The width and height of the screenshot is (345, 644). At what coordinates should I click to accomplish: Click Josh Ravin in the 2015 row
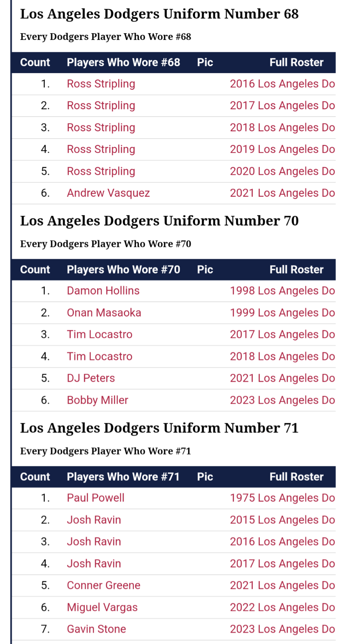coord(94,520)
